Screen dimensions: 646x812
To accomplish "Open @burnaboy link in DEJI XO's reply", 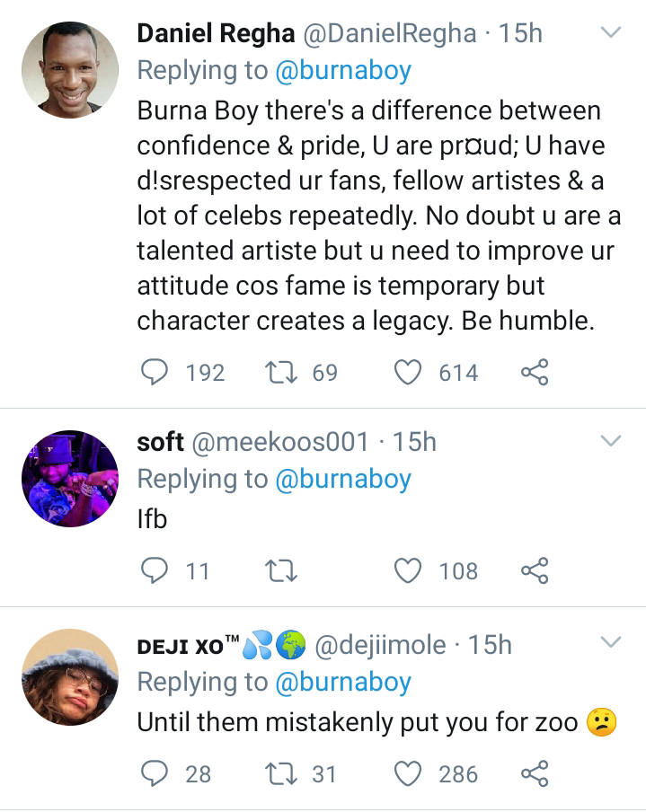I will [342, 683].
